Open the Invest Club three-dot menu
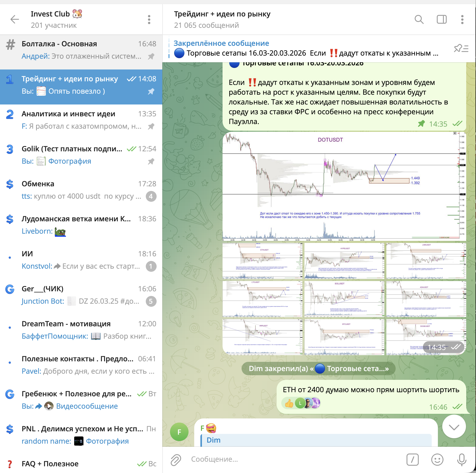 point(149,19)
